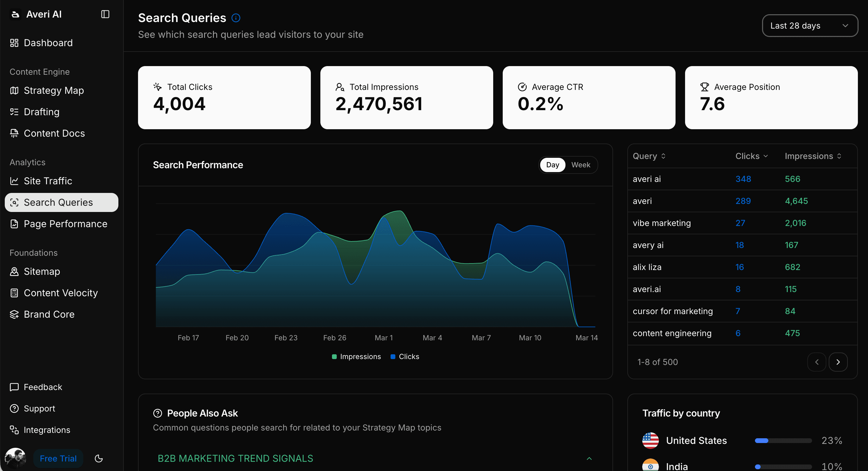Switch chart to Week view
Image resolution: width=868 pixels, height=471 pixels.
point(581,165)
